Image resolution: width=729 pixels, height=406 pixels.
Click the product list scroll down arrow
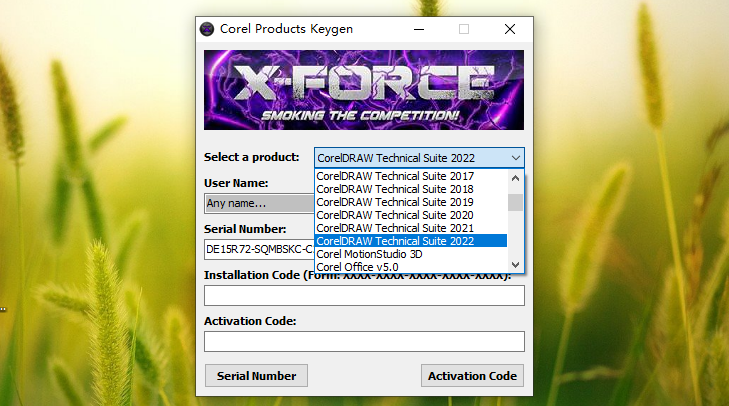pos(516,266)
